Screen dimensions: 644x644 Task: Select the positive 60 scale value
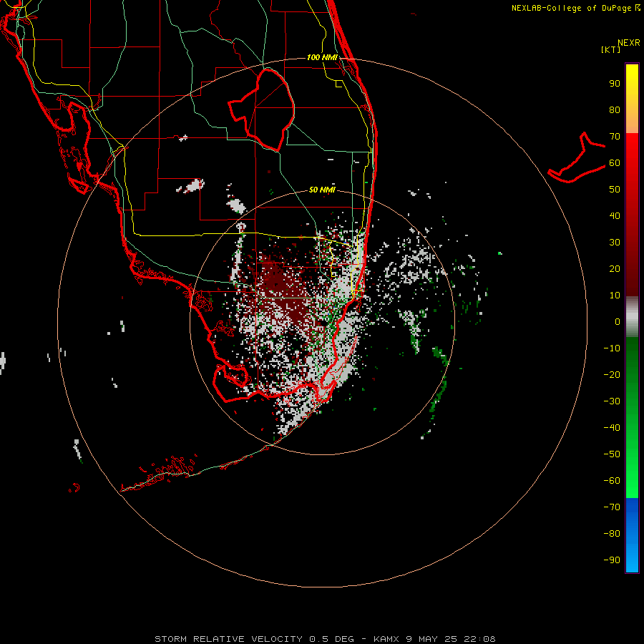point(615,163)
